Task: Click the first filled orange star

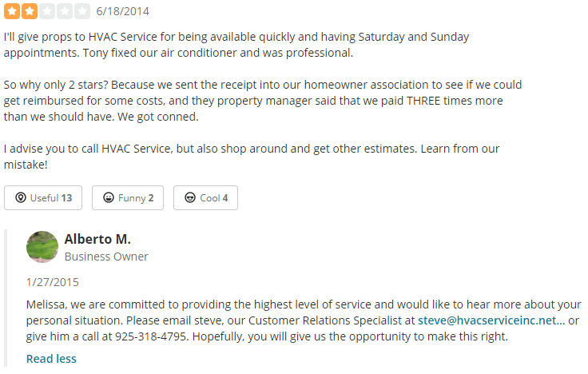Action: tap(12, 11)
